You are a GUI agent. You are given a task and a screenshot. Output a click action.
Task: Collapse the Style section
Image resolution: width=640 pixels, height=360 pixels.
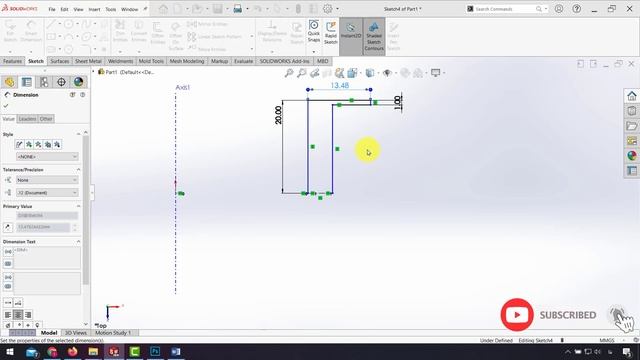point(78,134)
